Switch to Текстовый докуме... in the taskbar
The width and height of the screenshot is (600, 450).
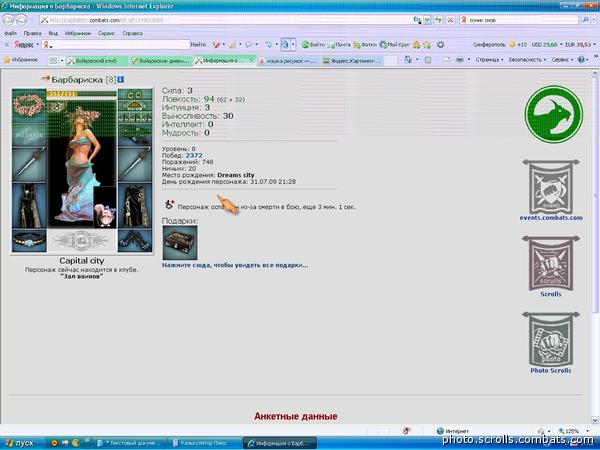[129, 443]
